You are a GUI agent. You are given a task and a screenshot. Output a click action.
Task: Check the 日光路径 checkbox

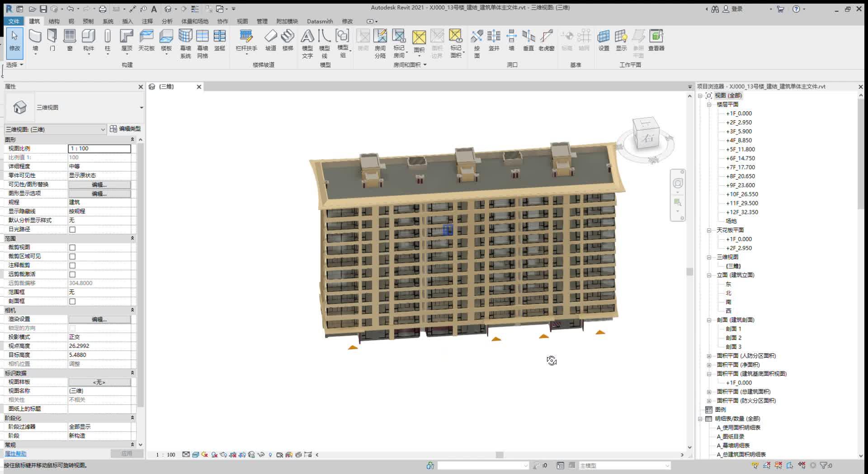pos(72,229)
